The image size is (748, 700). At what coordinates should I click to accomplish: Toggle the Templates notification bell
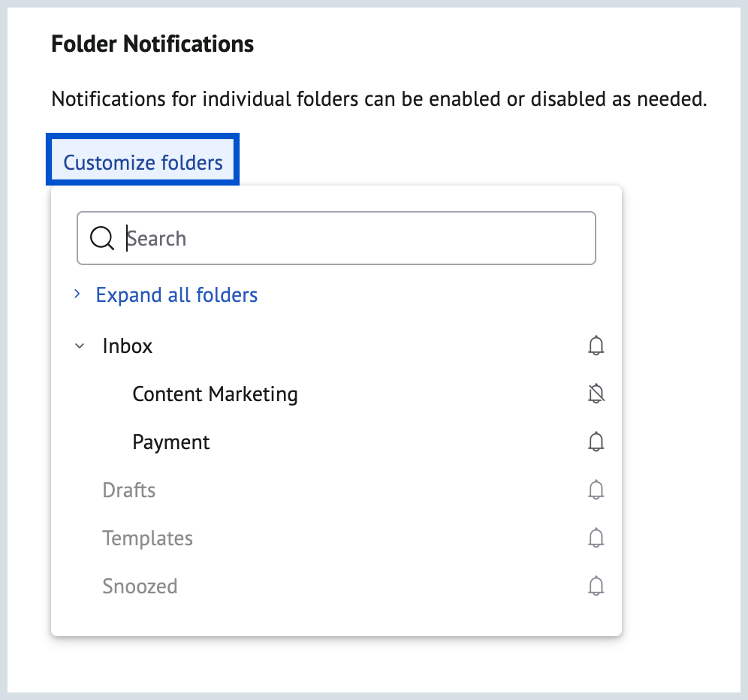pyautogui.click(x=596, y=538)
